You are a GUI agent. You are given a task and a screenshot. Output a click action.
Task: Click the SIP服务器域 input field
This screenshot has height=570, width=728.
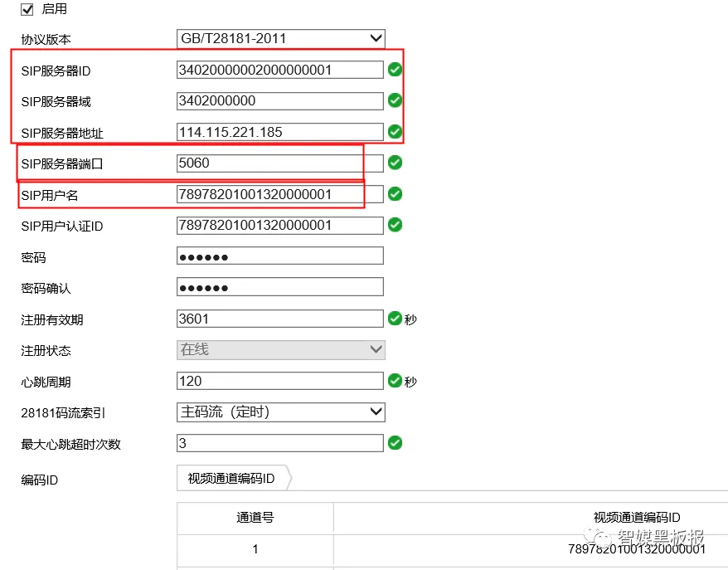(x=280, y=100)
